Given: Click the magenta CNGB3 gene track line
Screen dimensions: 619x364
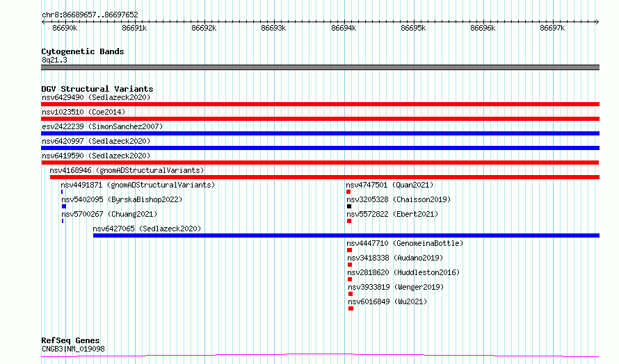Looking at the screenshot, I should point(320,356).
